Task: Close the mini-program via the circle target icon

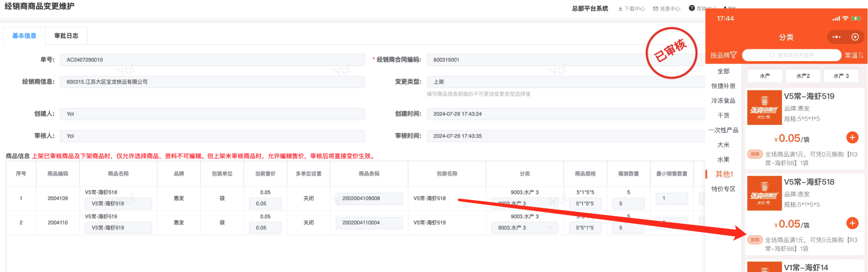Action: click(855, 37)
